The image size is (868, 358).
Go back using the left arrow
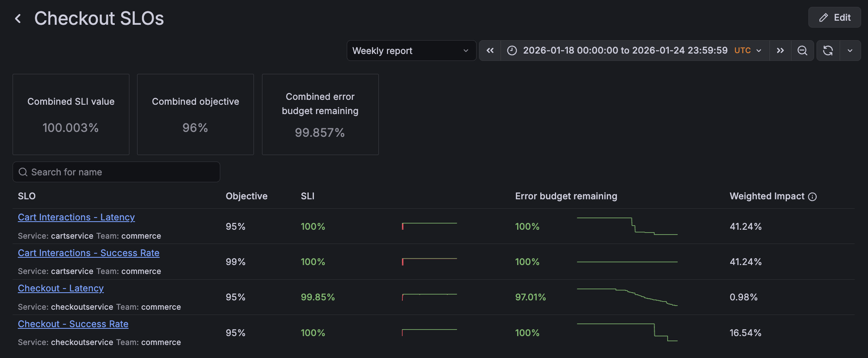18,18
